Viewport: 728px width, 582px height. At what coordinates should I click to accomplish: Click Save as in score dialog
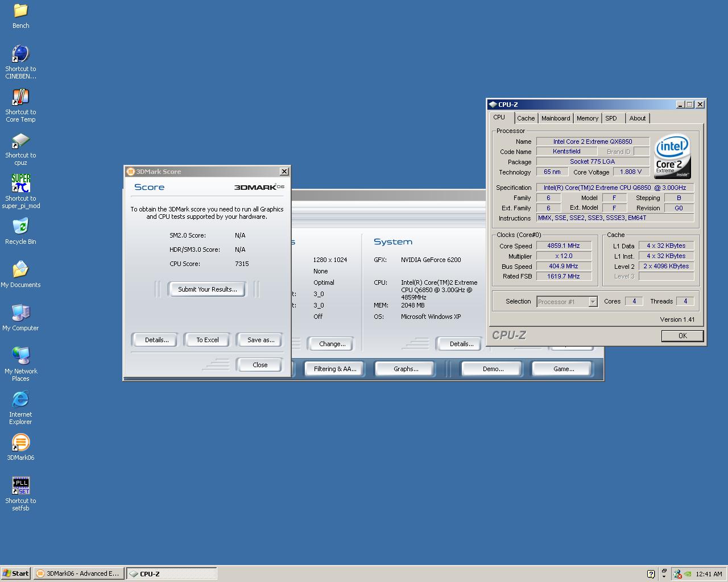tap(260, 340)
